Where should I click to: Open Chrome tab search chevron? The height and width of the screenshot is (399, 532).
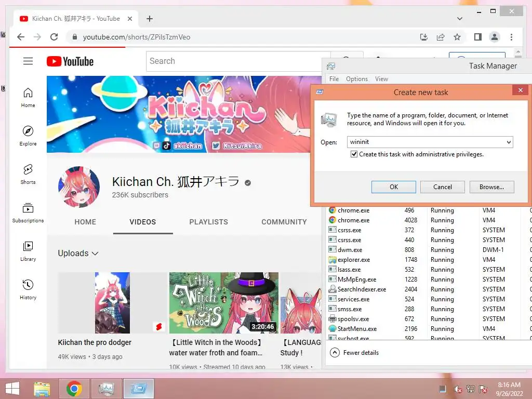(460, 19)
